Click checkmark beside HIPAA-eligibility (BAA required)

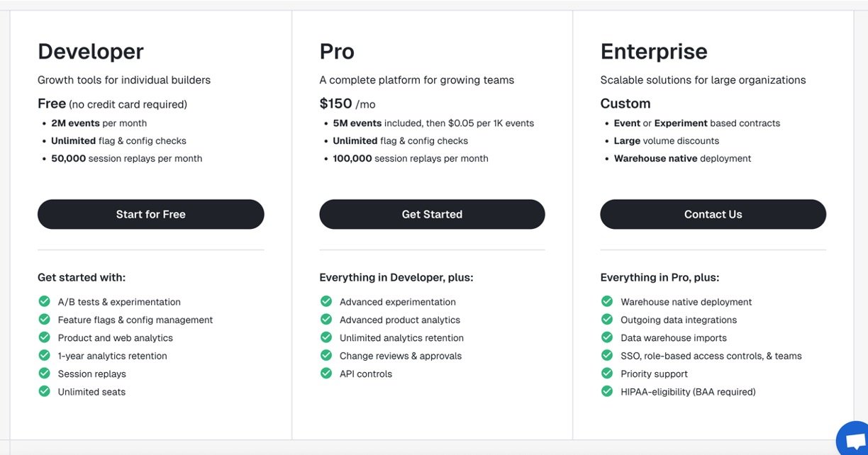point(607,391)
